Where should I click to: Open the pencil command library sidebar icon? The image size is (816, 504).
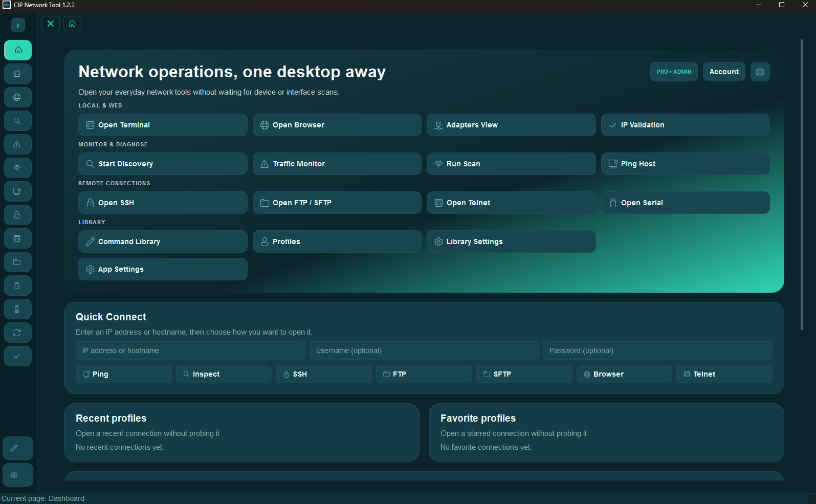tap(18, 448)
